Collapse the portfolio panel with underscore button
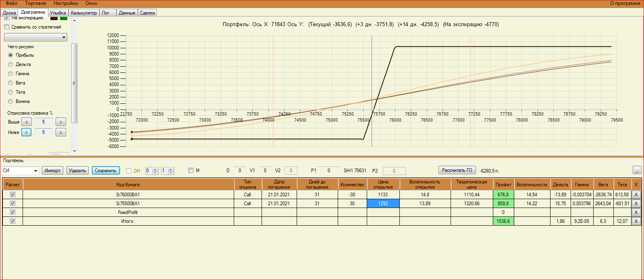644x280 pixels. pyautogui.click(x=637, y=170)
